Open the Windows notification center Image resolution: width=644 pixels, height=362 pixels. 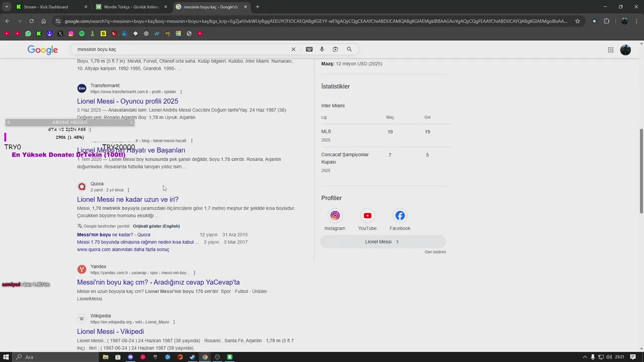633,357
